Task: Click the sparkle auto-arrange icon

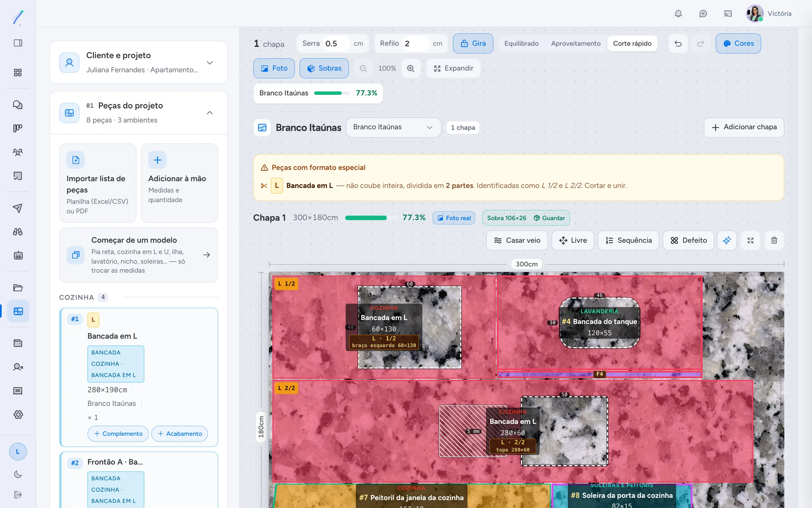Action: click(726, 240)
